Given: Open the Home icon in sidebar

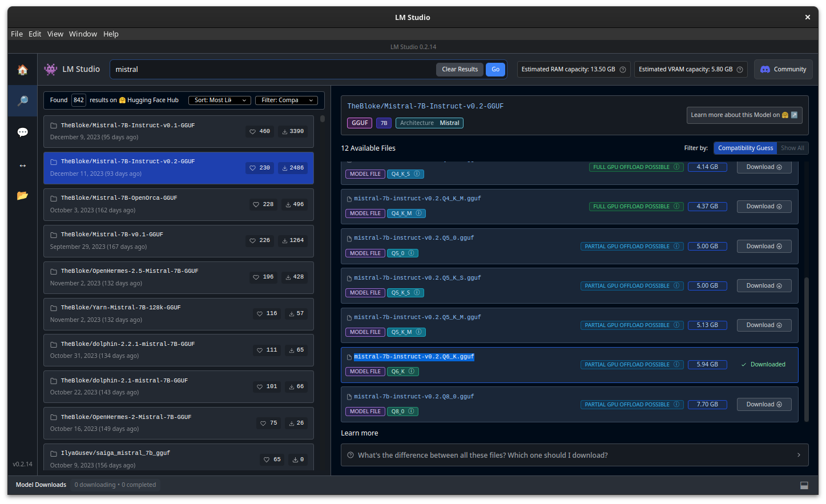Looking at the screenshot, I should click(22, 70).
